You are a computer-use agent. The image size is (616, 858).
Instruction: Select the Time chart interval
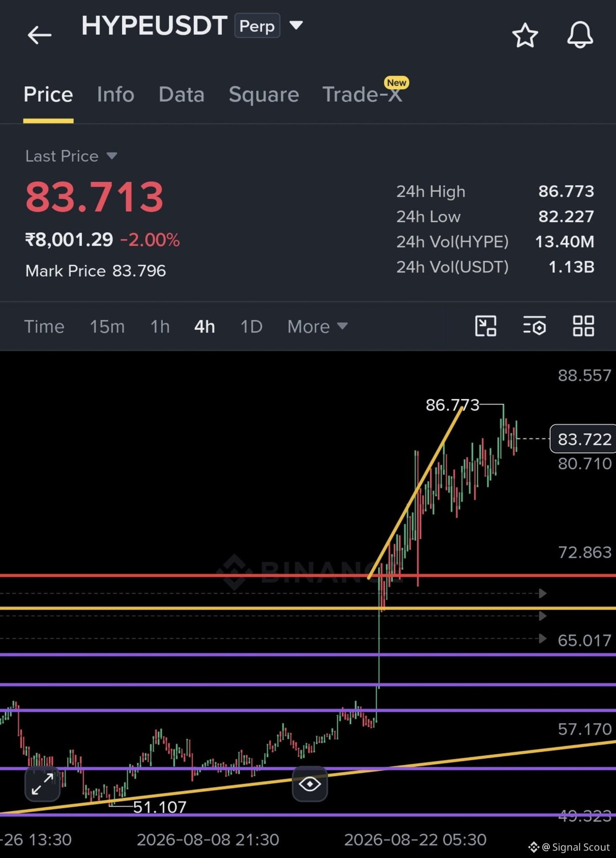[x=44, y=326]
